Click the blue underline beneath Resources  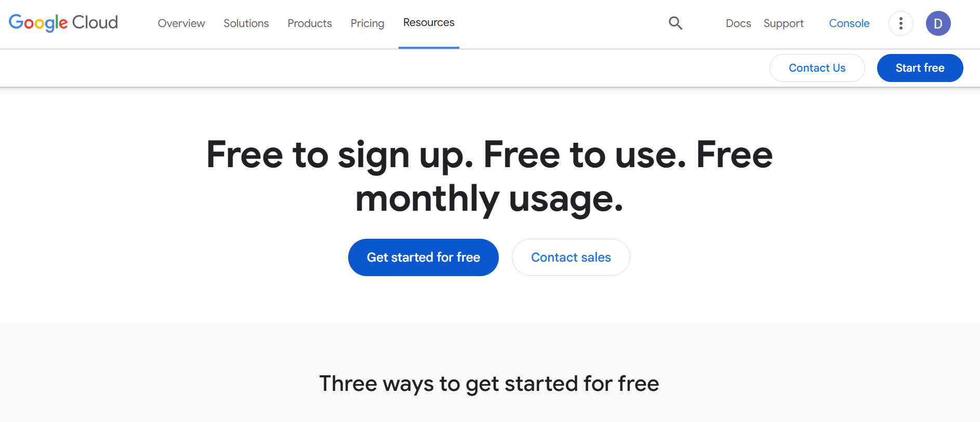pos(428,48)
